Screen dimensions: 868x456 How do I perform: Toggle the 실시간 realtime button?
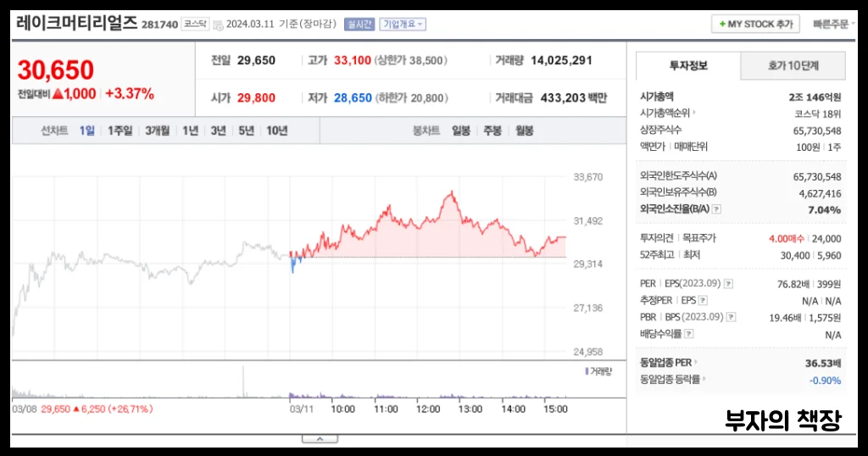[x=359, y=25]
